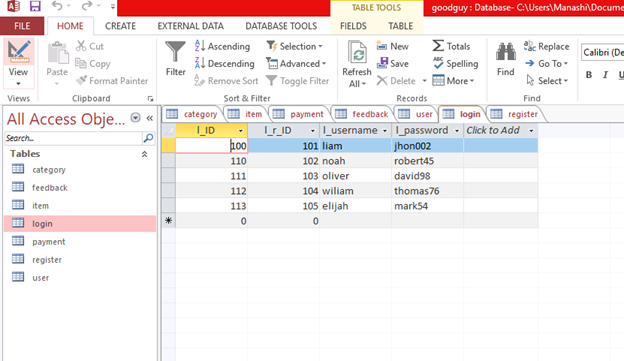This screenshot has height=361, width=624.
Task: Click the Cut scissors command
Action: click(90, 46)
